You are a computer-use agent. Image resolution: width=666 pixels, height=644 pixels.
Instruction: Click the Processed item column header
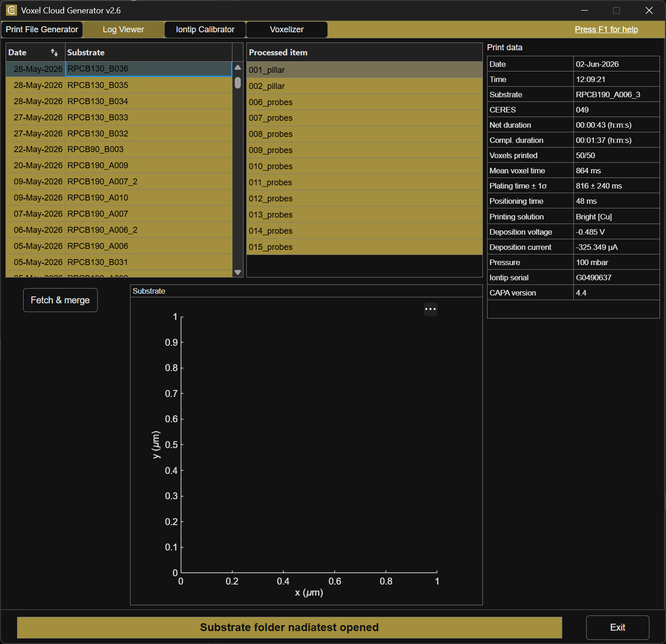pyautogui.click(x=364, y=53)
